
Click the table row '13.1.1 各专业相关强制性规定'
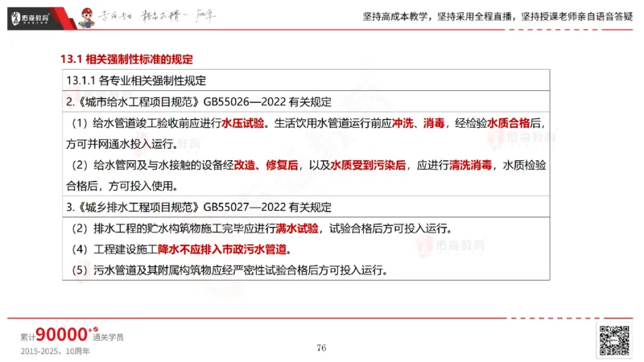click(306, 80)
